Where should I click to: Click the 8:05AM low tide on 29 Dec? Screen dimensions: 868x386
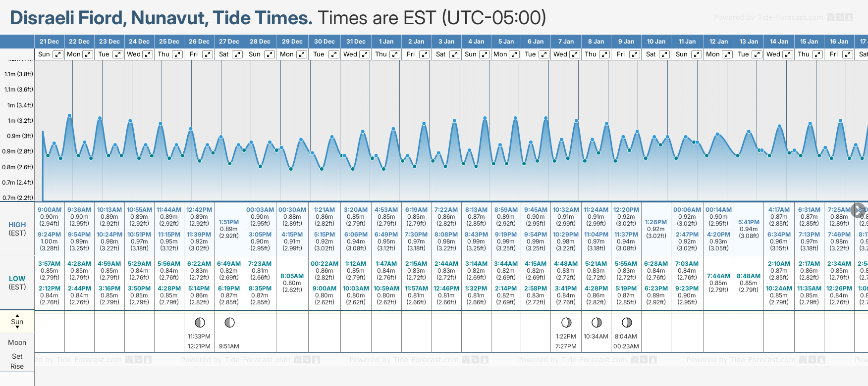292,276
